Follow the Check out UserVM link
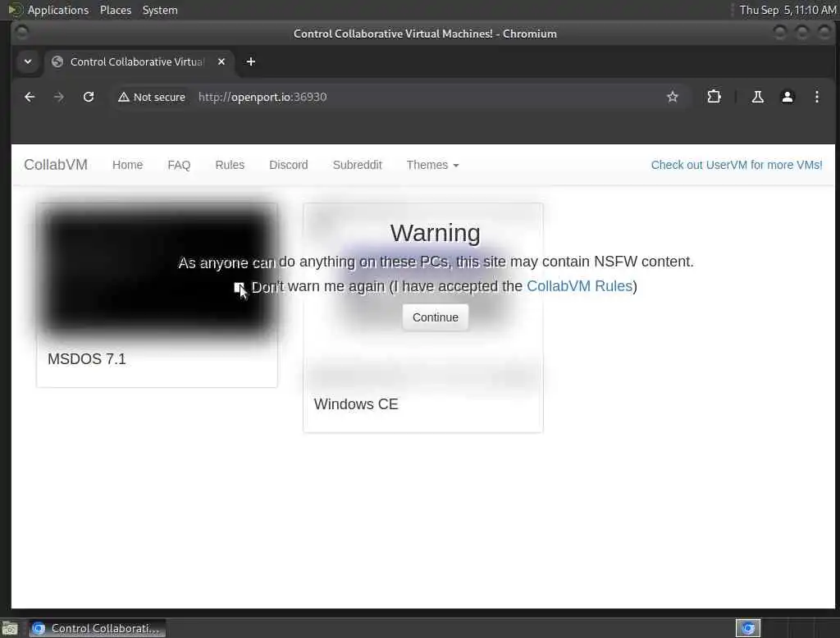 pyautogui.click(x=736, y=165)
